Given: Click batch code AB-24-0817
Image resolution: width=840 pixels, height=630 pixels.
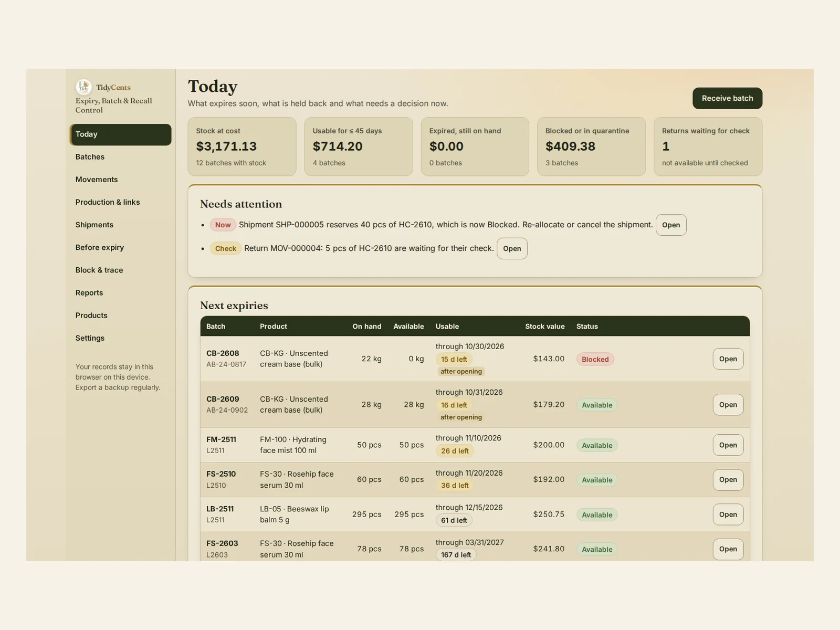Looking at the screenshot, I should click(226, 364).
